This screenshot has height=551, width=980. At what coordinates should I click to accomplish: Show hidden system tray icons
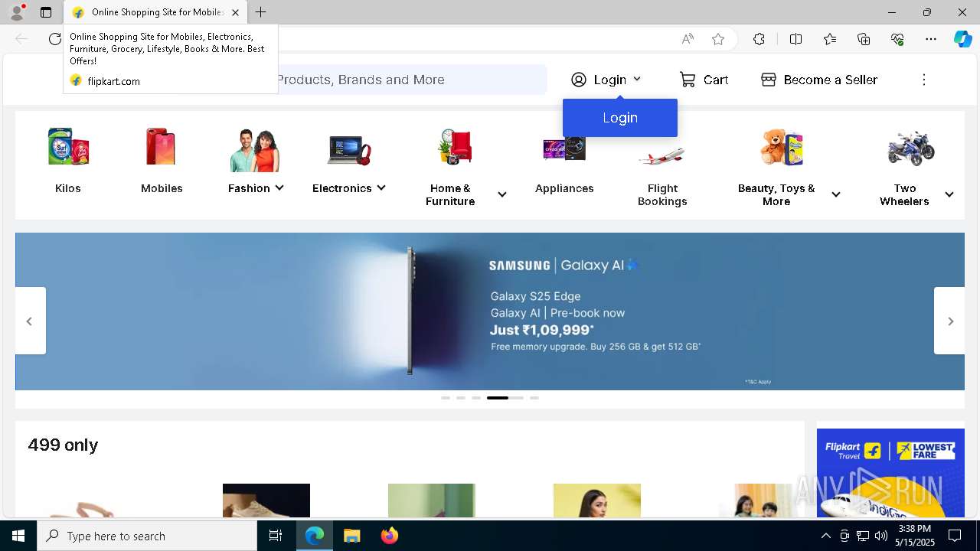click(x=825, y=536)
